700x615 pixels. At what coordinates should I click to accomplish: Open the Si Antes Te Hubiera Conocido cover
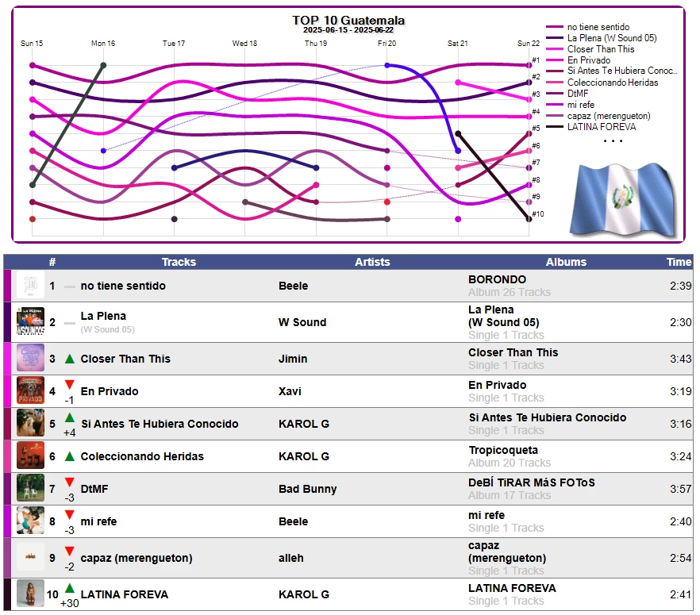coord(30,423)
